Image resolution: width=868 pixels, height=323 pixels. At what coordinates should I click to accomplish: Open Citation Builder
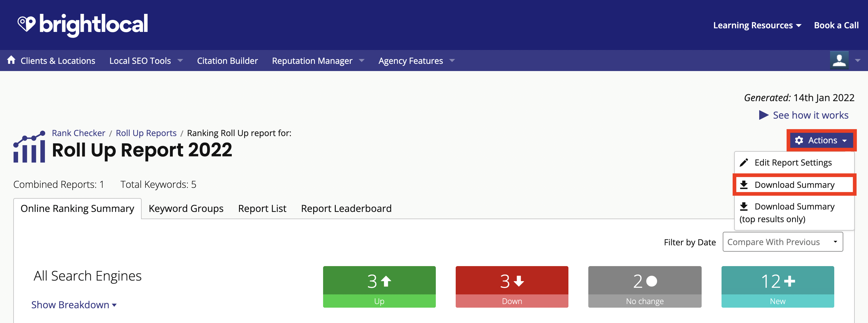click(228, 61)
